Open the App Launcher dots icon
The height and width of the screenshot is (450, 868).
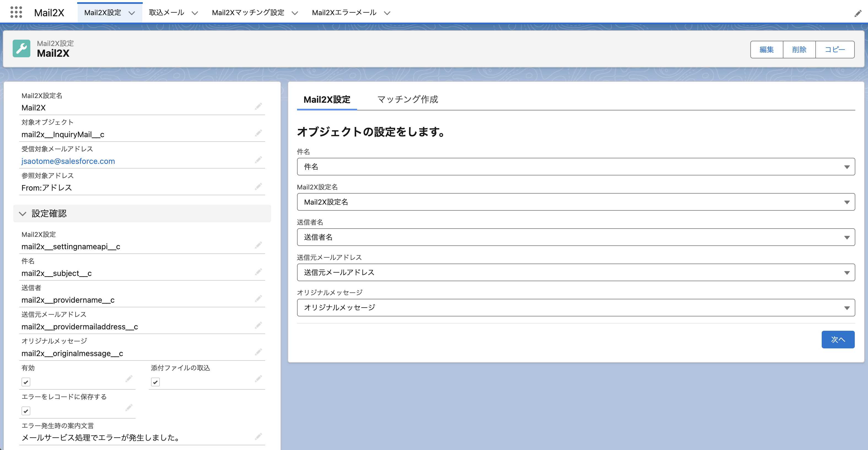click(16, 12)
